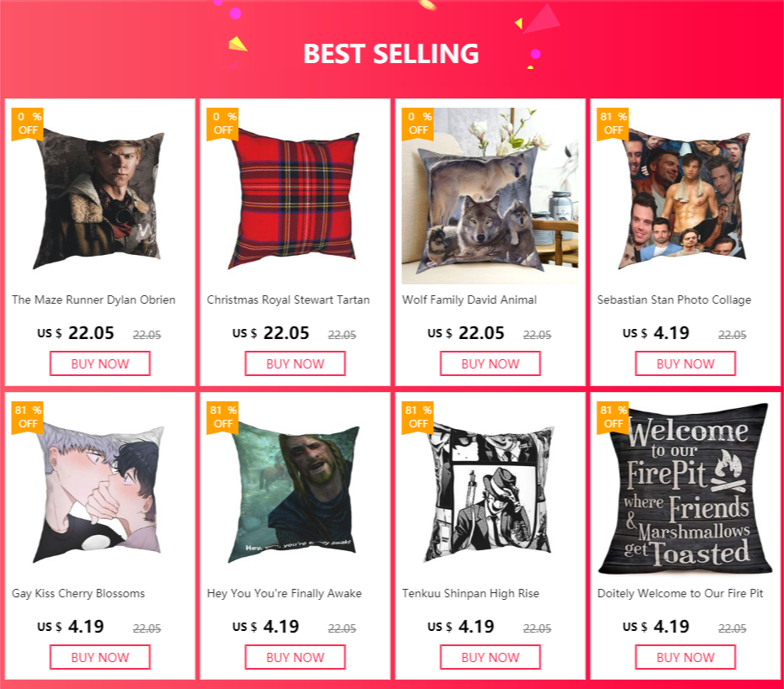This screenshot has height=689, width=784.
Task: Click the 0% OFF badge on tartan pillow
Action: 223,123
